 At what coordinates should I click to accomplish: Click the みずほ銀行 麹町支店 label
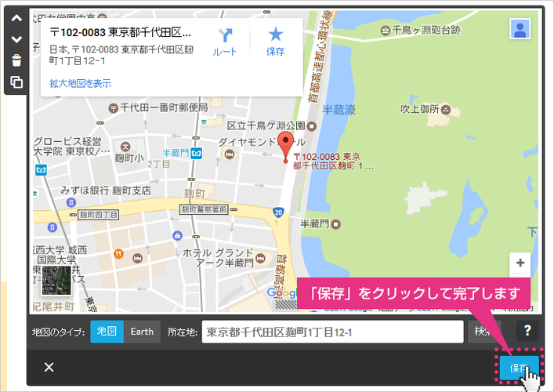click(x=106, y=191)
